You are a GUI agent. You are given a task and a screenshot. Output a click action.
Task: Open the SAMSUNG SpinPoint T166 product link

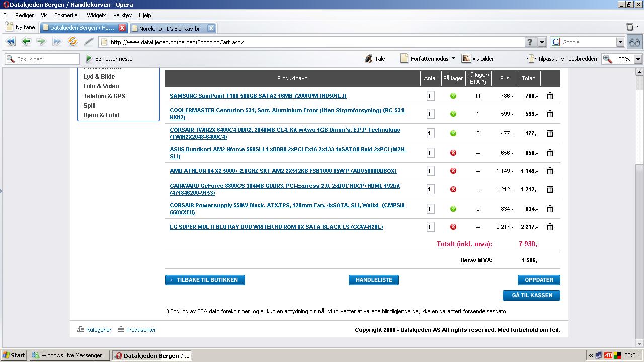tap(258, 96)
